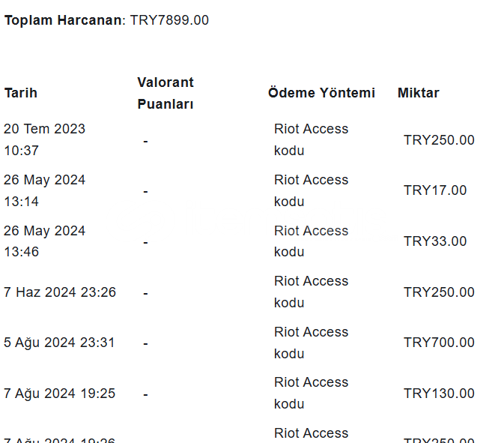The height and width of the screenshot is (443, 504).
Task: Click the Toplam Harcanan bold label
Action: (x=62, y=20)
